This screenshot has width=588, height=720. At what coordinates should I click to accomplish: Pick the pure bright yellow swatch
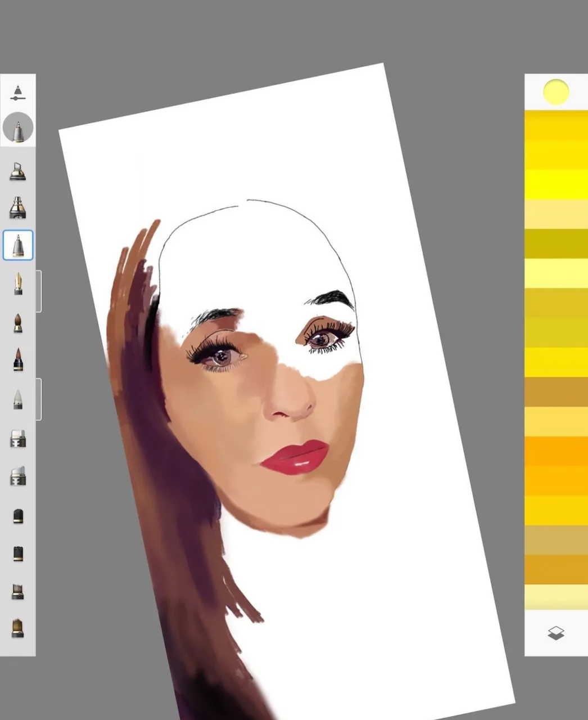556,184
